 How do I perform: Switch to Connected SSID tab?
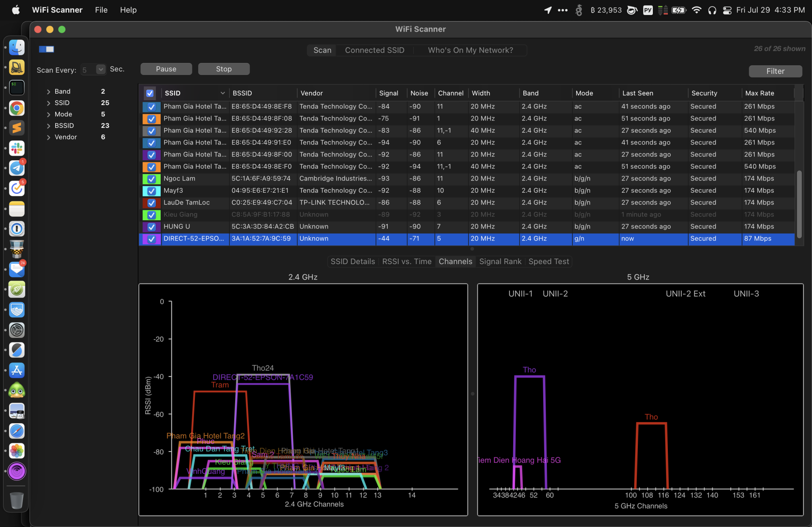click(x=374, y=50)
